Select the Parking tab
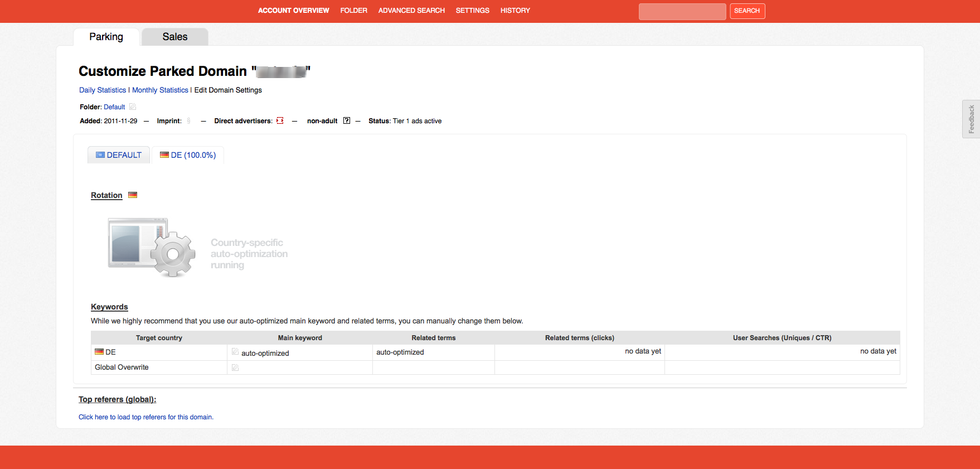980x469 pixels. tap(106, 37)
